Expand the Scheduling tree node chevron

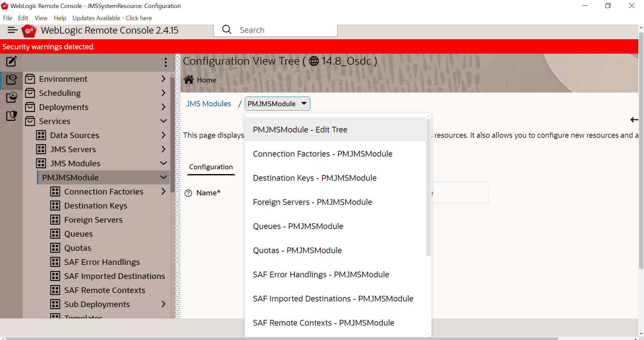[163, 93]
